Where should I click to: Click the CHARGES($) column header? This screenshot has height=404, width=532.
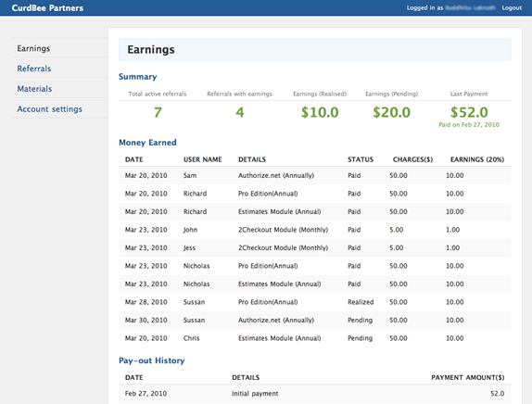(413, 159)
